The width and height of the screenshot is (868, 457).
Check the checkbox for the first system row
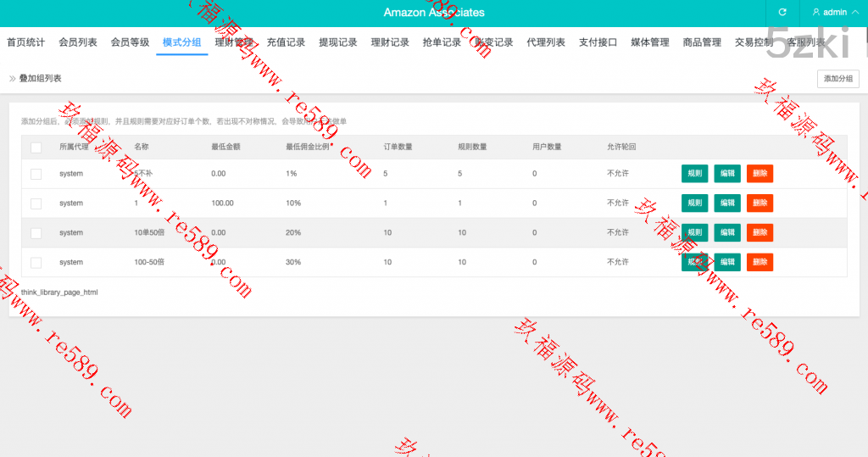36,174
